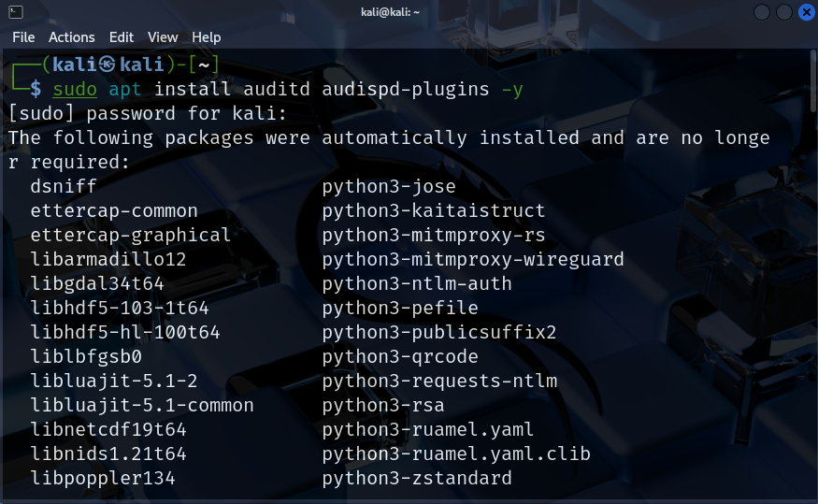818x504 pixels.
Task: Select package name libluajit-5.1-common
Action: (142, 406)
